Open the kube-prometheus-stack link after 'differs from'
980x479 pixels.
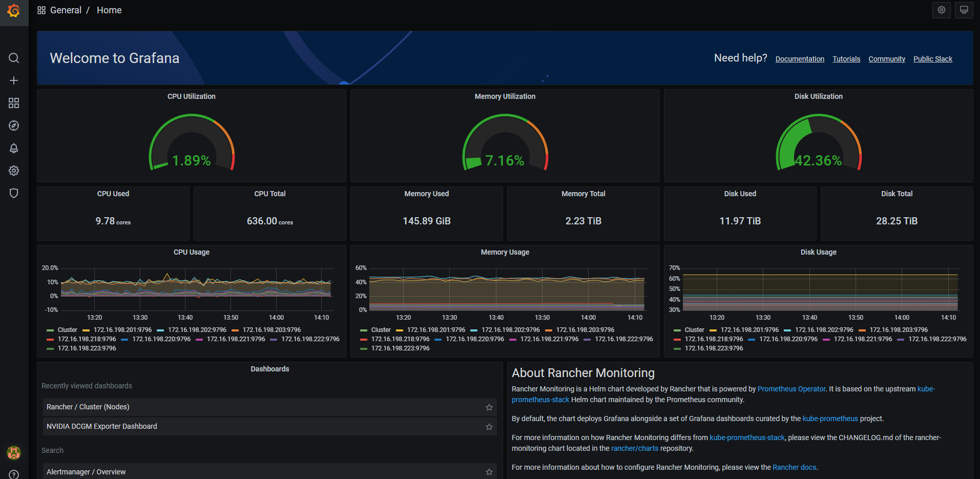[747, 438]
